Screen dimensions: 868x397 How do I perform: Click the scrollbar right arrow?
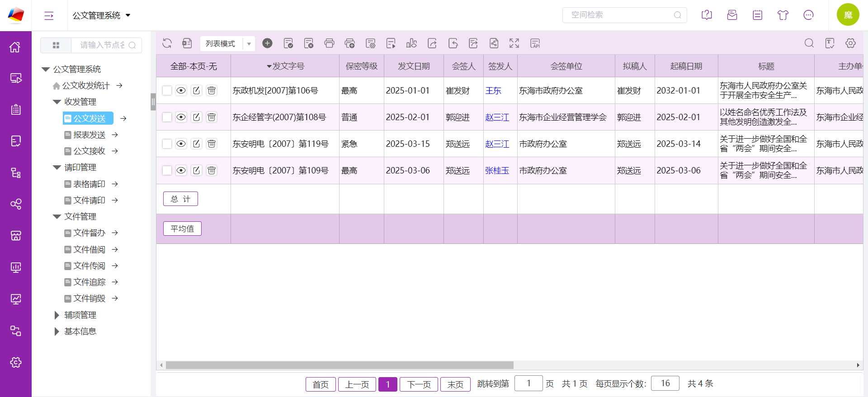(858, 365)
